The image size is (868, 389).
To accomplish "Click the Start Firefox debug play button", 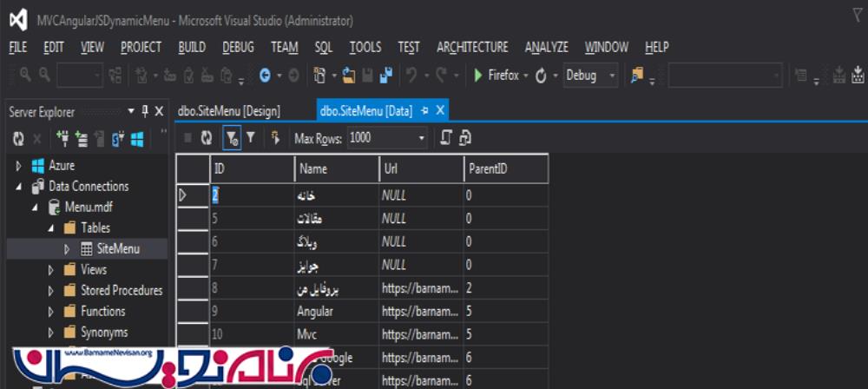I will point(478,76).
